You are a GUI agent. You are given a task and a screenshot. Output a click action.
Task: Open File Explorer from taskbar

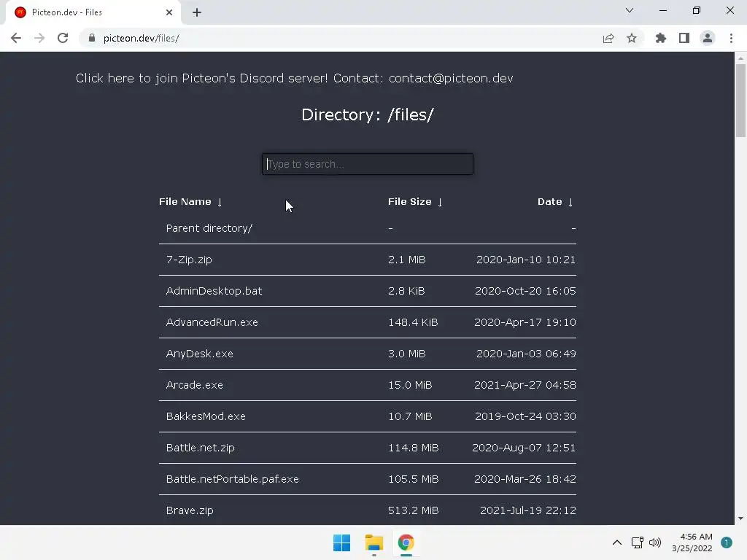(x=374, y=542)
